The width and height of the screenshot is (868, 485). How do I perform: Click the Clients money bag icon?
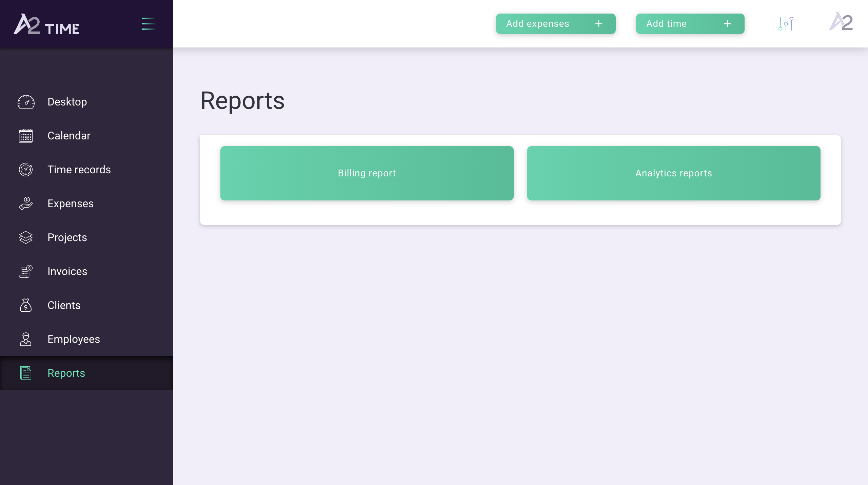pos(26,305)
